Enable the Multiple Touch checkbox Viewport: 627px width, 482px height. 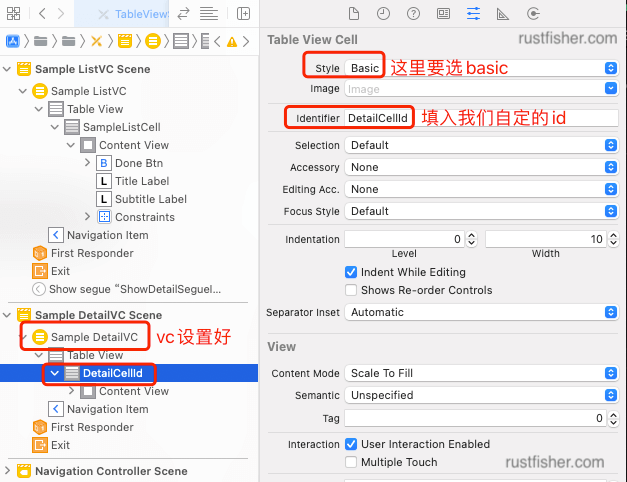(x=351, y=462)
